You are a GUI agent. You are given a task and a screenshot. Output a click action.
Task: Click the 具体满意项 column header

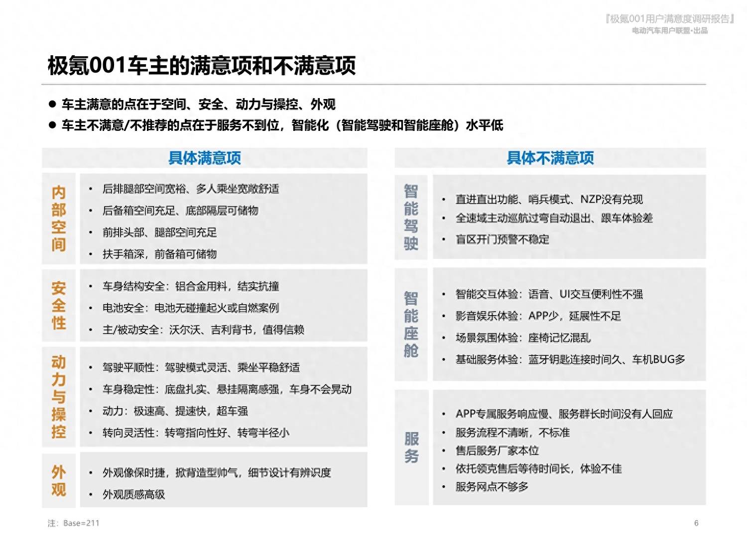coord(205,158)
